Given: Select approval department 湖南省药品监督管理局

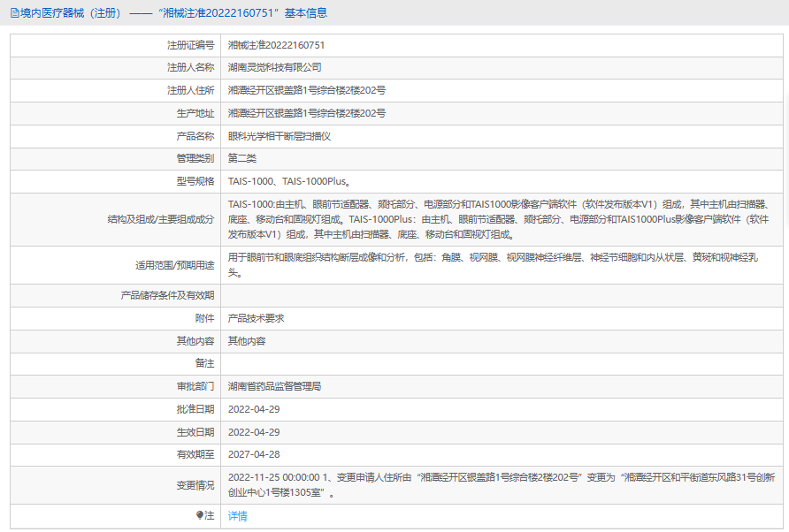Looking at the screenshot, I should 274,386.
